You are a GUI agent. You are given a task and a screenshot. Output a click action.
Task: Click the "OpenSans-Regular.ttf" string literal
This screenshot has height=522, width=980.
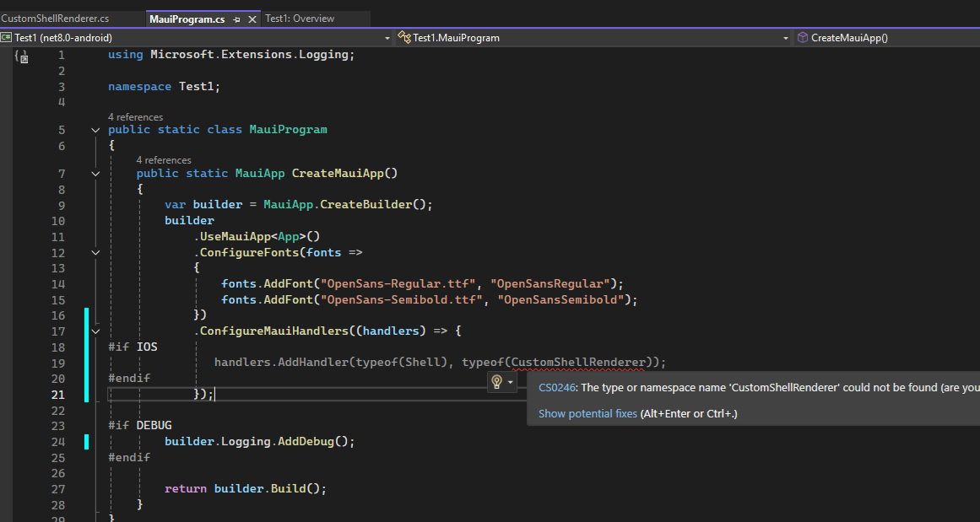pyautogui.click(x=398, y=284)
